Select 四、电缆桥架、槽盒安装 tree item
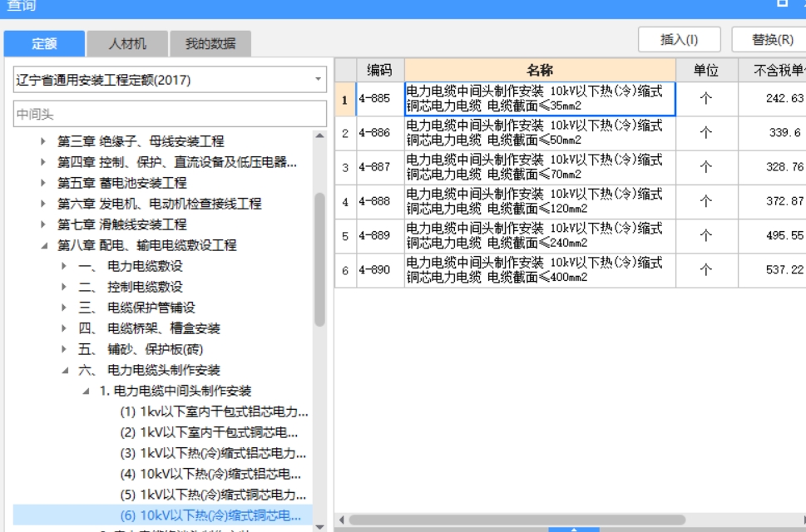806x532 pixels. [149, 328]
